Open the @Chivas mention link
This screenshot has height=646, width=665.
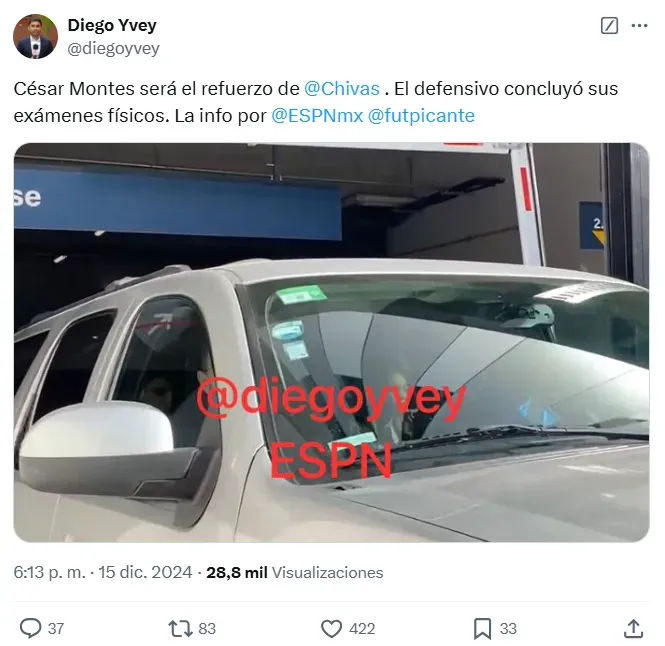tap(342, 89)
